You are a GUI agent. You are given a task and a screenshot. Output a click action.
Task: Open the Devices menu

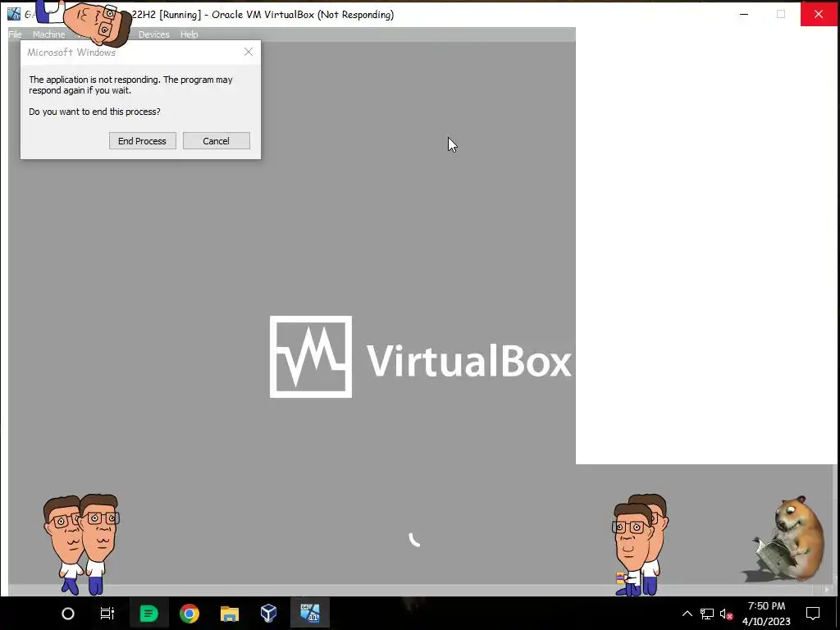[x=153, y=34]
